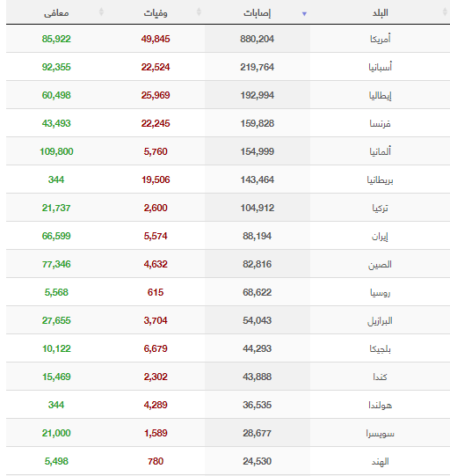Select the وفيات column header text
Viewport: 450px width, 476px height.
point(156,13)
